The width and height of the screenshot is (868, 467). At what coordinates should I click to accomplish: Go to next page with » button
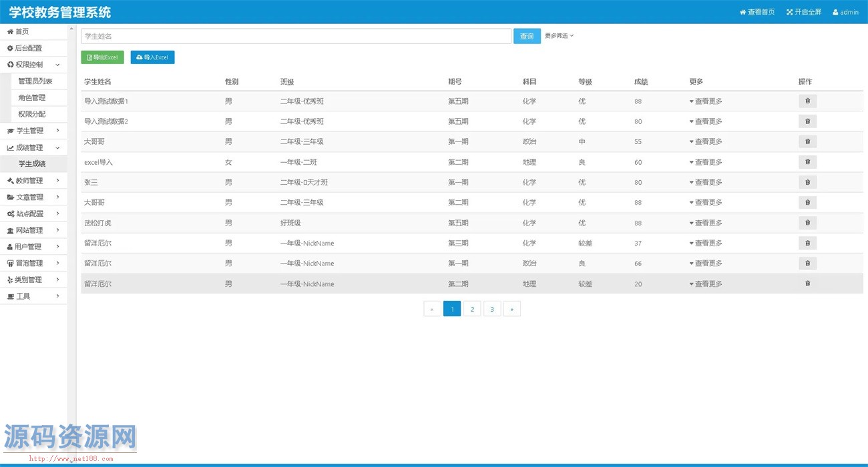pos(512,309)
